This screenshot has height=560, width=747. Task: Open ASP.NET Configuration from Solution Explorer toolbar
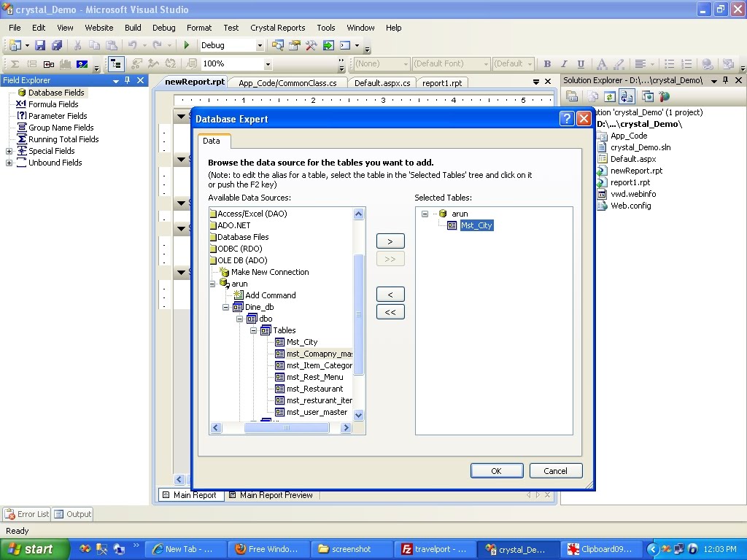tap(665, 96)
